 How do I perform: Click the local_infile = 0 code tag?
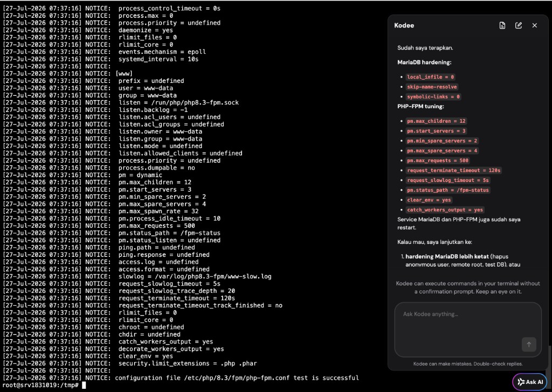pos(431,77)
